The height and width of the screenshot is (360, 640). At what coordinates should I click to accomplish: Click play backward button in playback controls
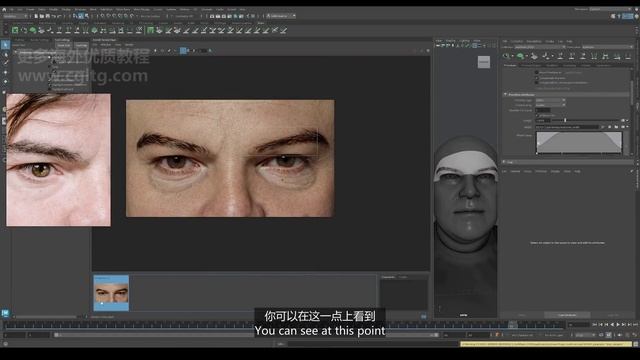[x=612, y=324]
